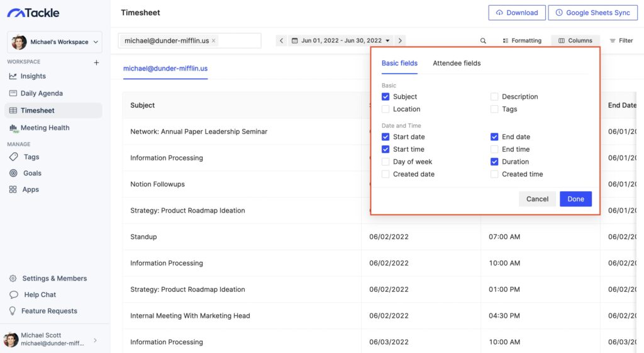The width and height of the screenshot is (644, 353).
Task: Click Michael's Workspace avatar
Action: tap(19, 42)
